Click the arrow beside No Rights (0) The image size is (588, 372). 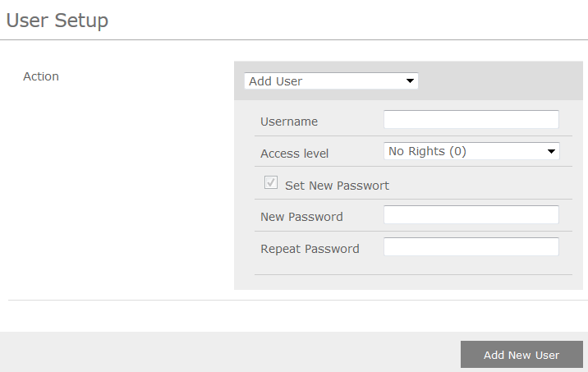tap(551, 151)
